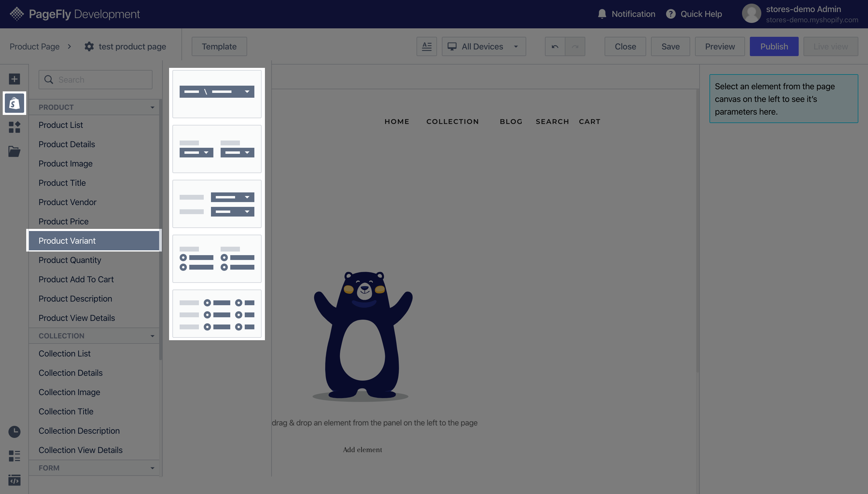Open the Notification bell

click(x=602, y=14)
